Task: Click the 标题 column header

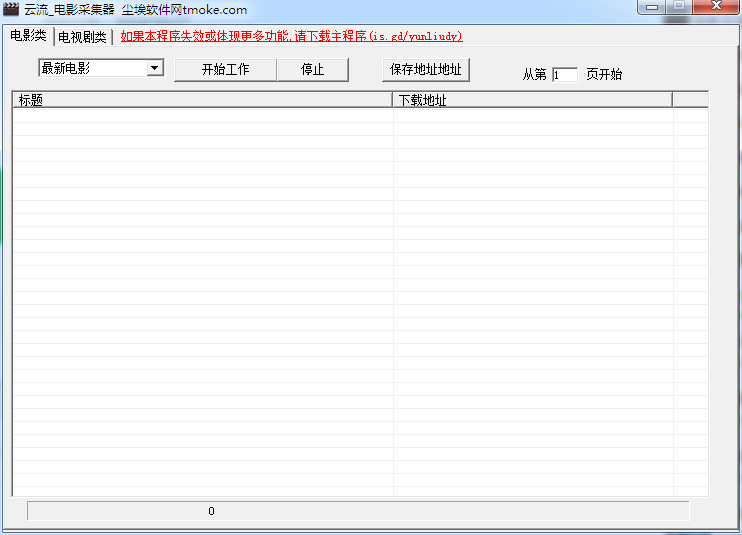Action: 203,100
